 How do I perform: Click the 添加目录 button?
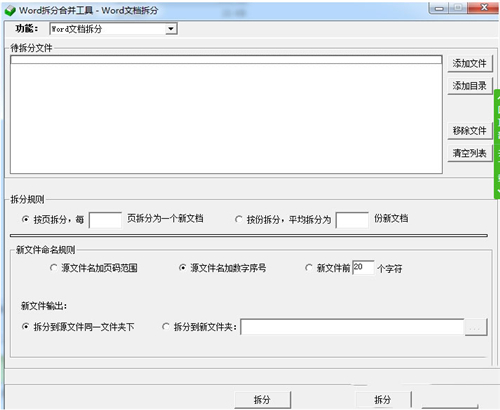469,86
